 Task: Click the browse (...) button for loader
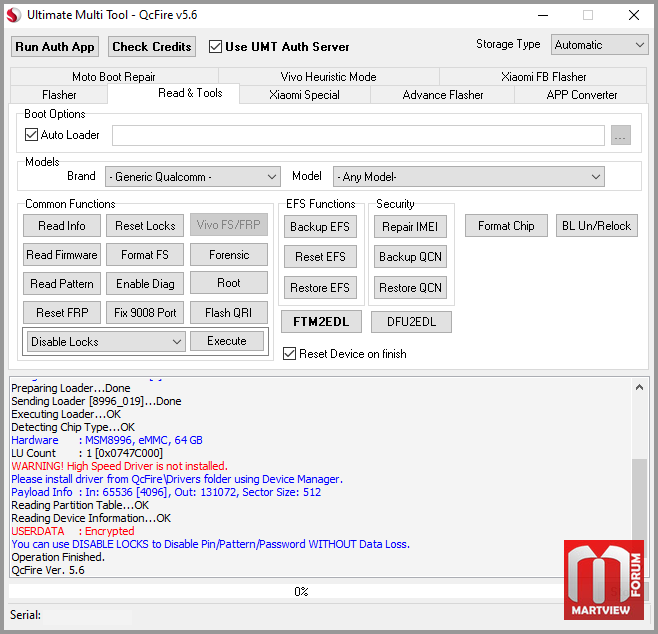pos(620,135)
